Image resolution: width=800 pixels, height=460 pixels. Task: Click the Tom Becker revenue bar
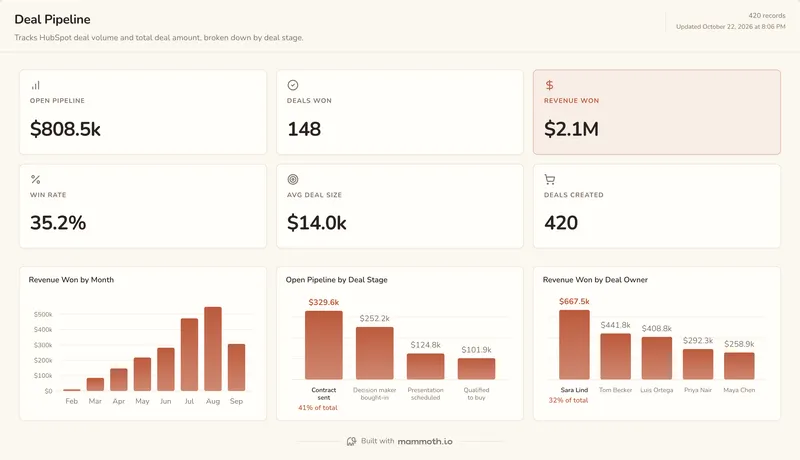tap(616, 356)
